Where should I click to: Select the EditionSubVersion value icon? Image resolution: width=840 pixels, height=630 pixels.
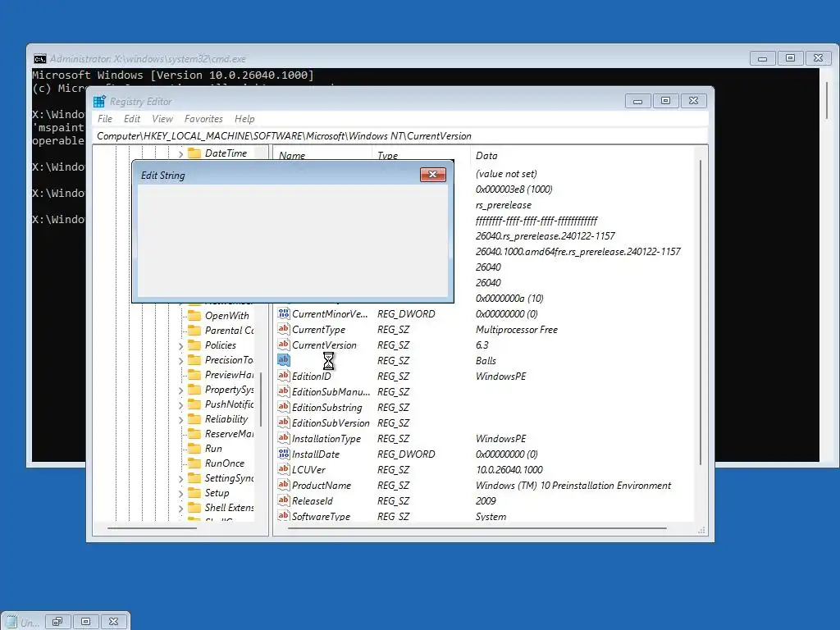[x=283, y=422]
